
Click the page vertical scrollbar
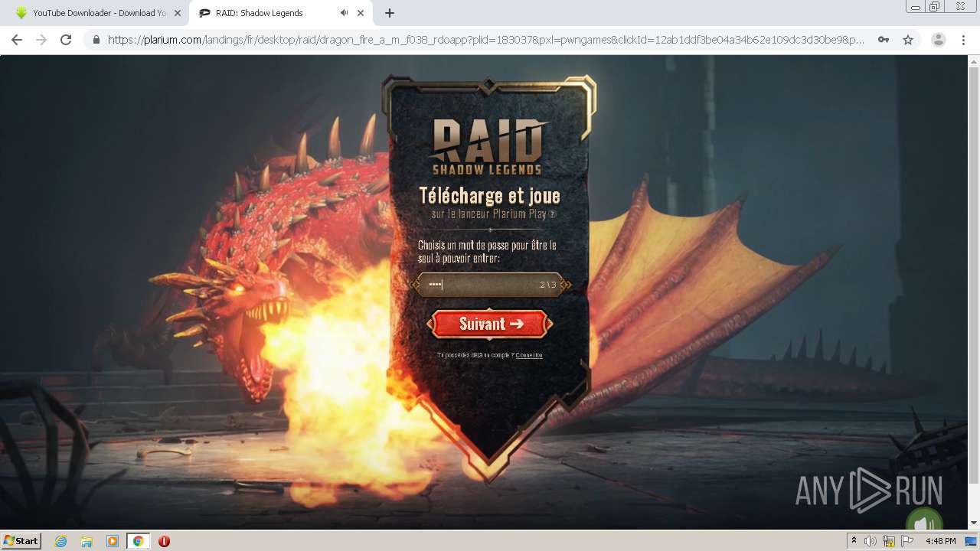point(974,275)
